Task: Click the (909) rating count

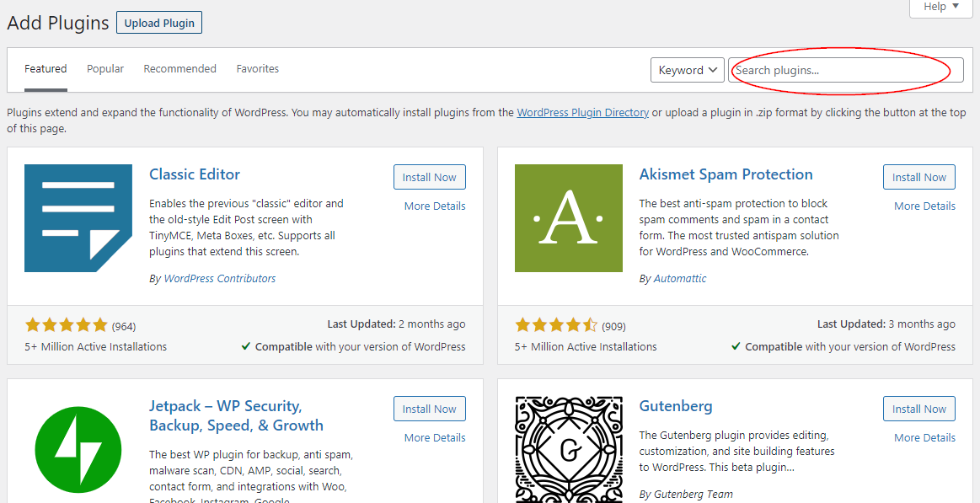Action: (x=613, y=326)
